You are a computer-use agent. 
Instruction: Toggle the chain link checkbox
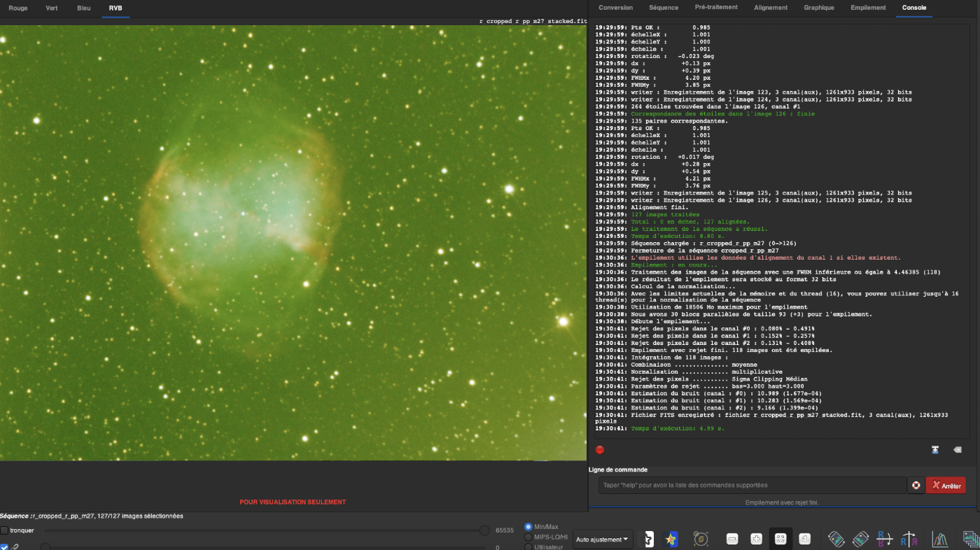[4, 547]
